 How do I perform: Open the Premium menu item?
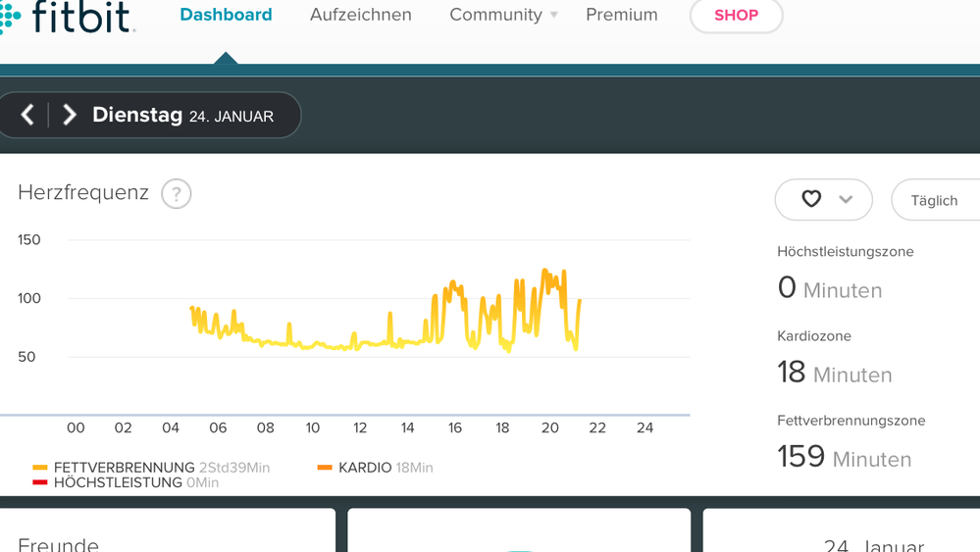[x=622, y=16]
